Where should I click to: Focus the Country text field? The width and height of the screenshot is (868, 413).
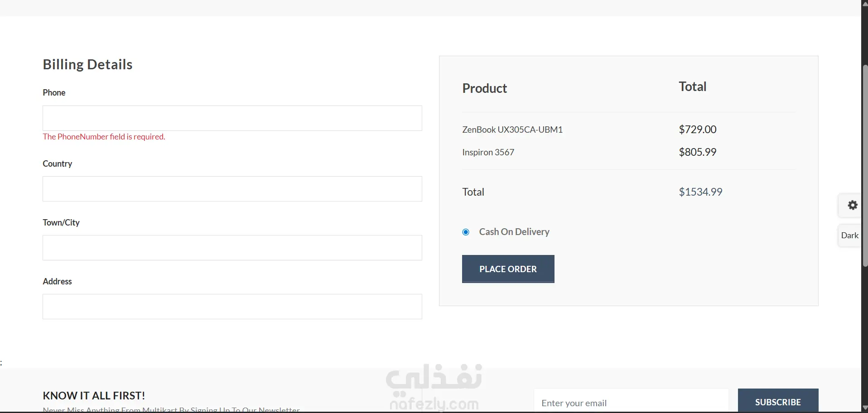[232, 189]
